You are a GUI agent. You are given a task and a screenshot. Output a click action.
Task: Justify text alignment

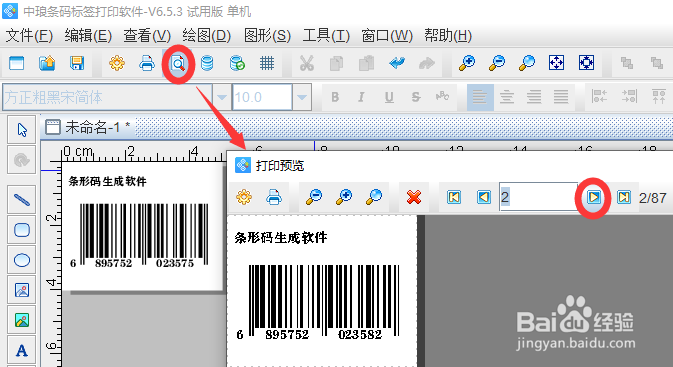pyautogui.click(x=561, y=97)
